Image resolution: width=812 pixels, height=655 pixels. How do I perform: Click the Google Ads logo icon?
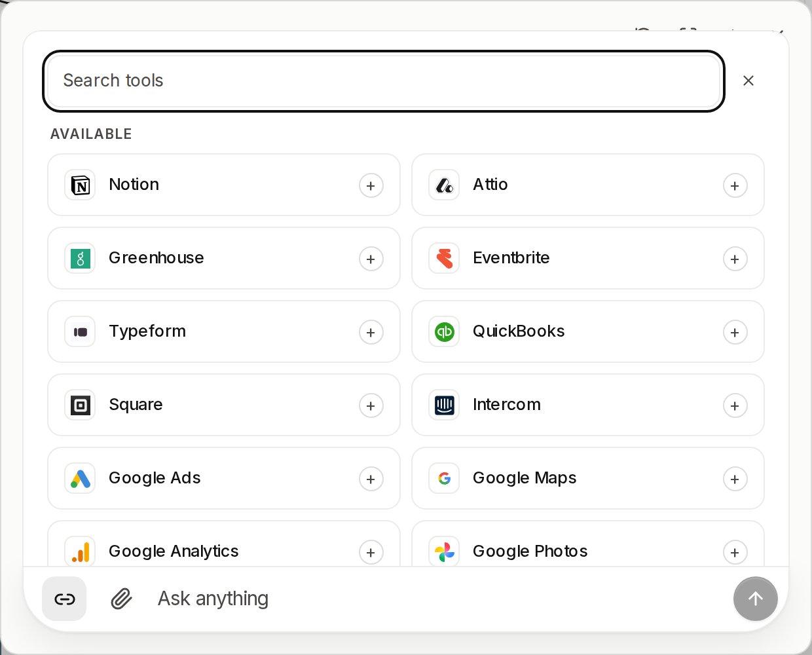[x=81, y=479]
